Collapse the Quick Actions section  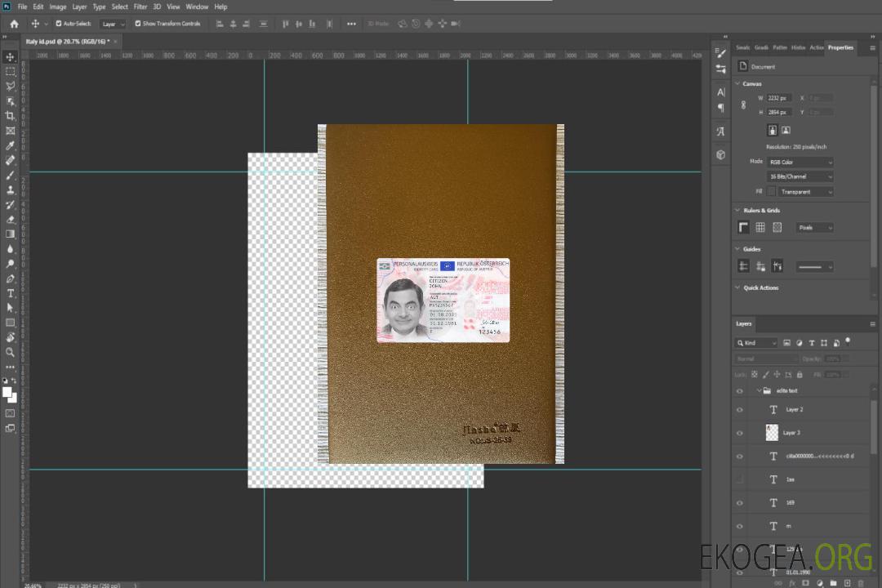click(737, 287)
